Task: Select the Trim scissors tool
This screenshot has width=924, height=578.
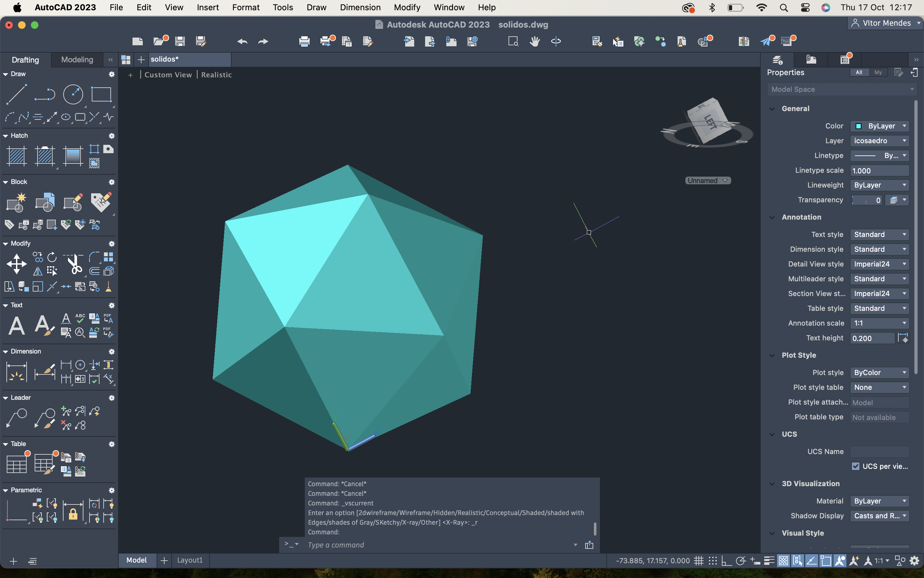Action: point(74,264)
